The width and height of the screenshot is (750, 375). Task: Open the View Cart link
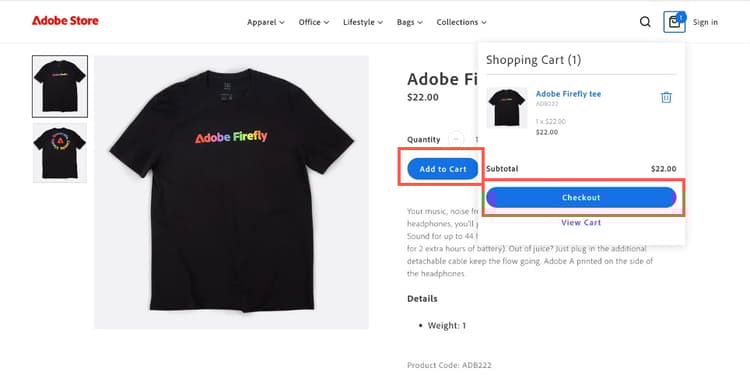tap(581, 222)
